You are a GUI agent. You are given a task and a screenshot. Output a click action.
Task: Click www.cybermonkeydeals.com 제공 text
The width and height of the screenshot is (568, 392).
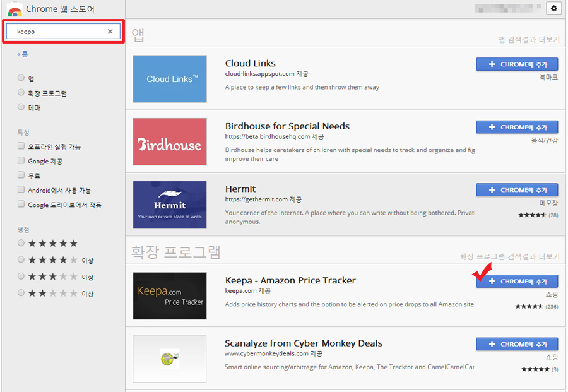273,353
